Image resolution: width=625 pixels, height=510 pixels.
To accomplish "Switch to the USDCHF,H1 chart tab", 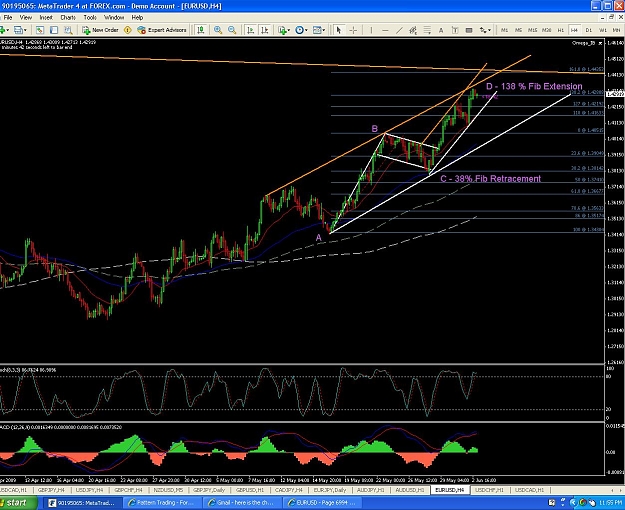I will point(489,490).
